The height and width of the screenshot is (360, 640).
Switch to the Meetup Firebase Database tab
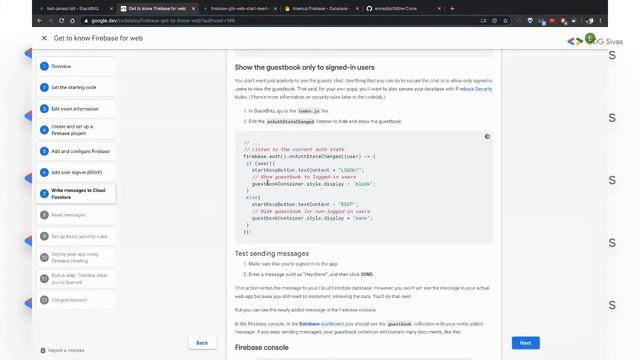click(322, 8)
